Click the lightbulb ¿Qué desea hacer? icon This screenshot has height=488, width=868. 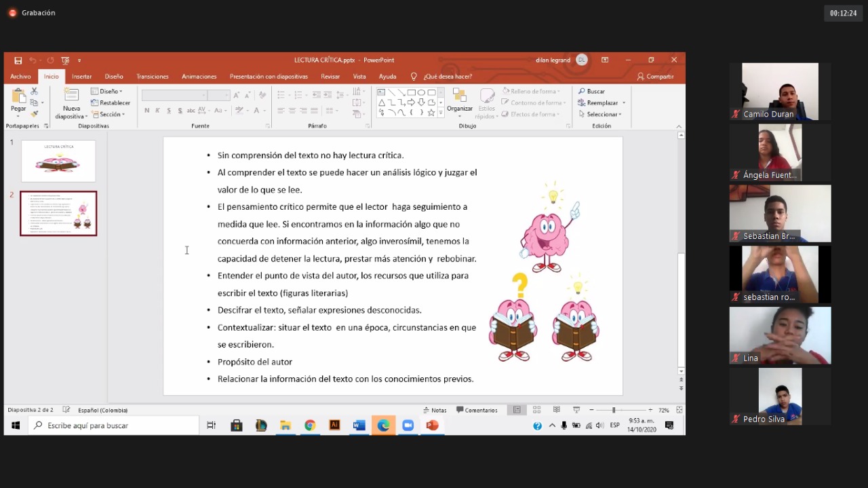click(414, 77)
